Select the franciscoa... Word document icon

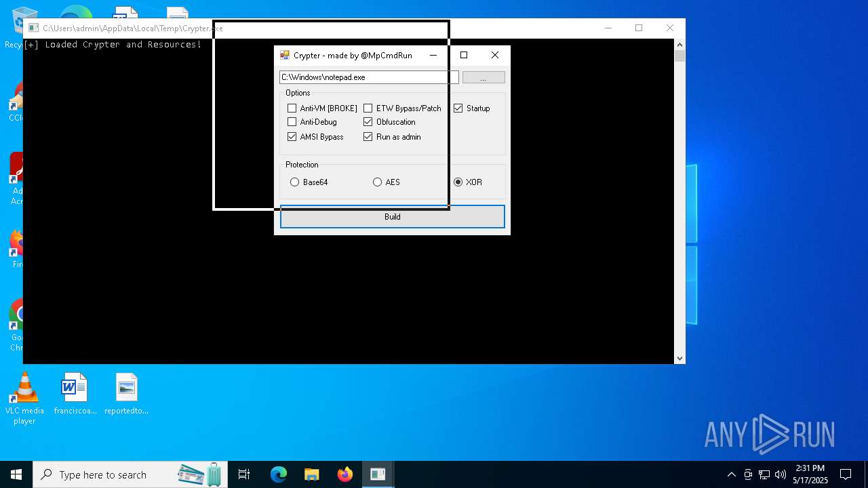(x=75, y=394)
